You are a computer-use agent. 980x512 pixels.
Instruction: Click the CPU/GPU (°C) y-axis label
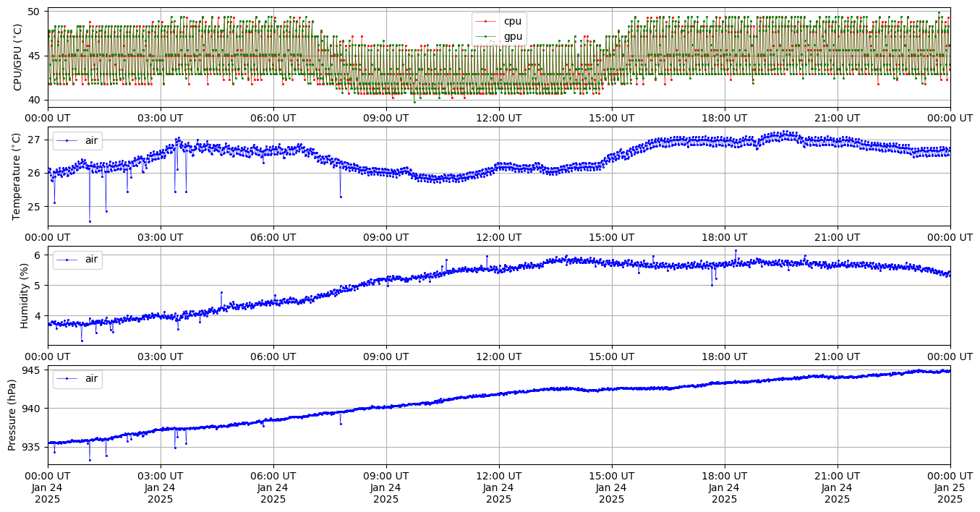click(x=18, y=57)
